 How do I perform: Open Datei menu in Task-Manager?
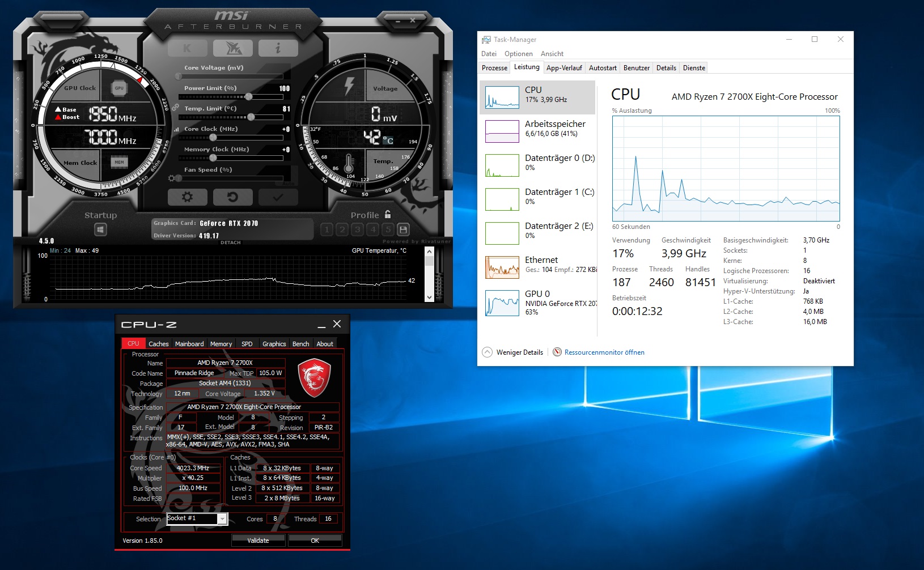(x=489, y=54)
